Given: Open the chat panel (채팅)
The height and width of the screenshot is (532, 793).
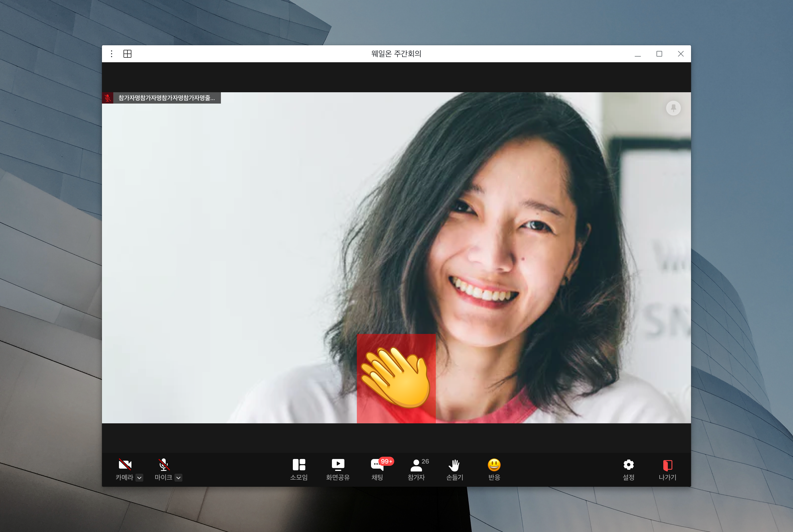Looking at the screenshot, I should coord(377,469).
